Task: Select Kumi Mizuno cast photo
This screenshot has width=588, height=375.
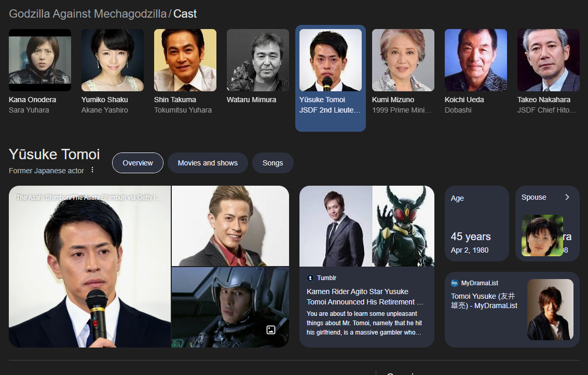Action: pos(403,60)
